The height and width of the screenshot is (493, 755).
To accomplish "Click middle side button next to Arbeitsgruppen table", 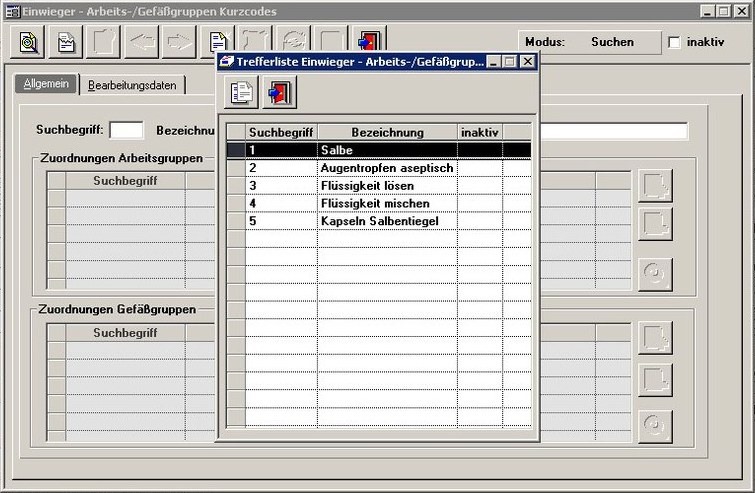I will point(655,224).
